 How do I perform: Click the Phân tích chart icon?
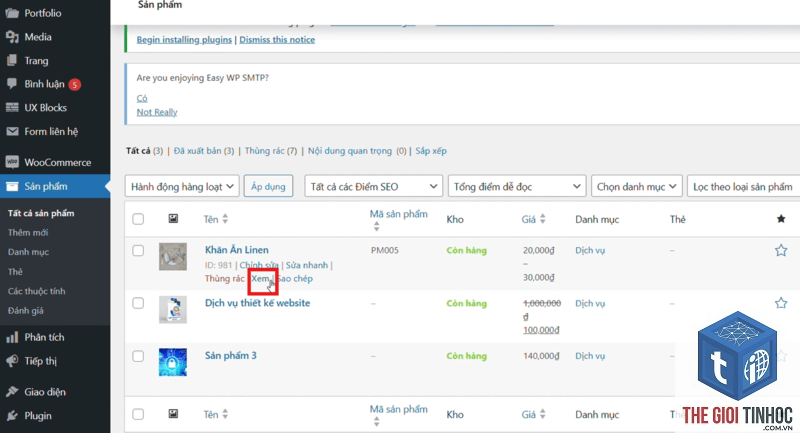click(12, 337)
